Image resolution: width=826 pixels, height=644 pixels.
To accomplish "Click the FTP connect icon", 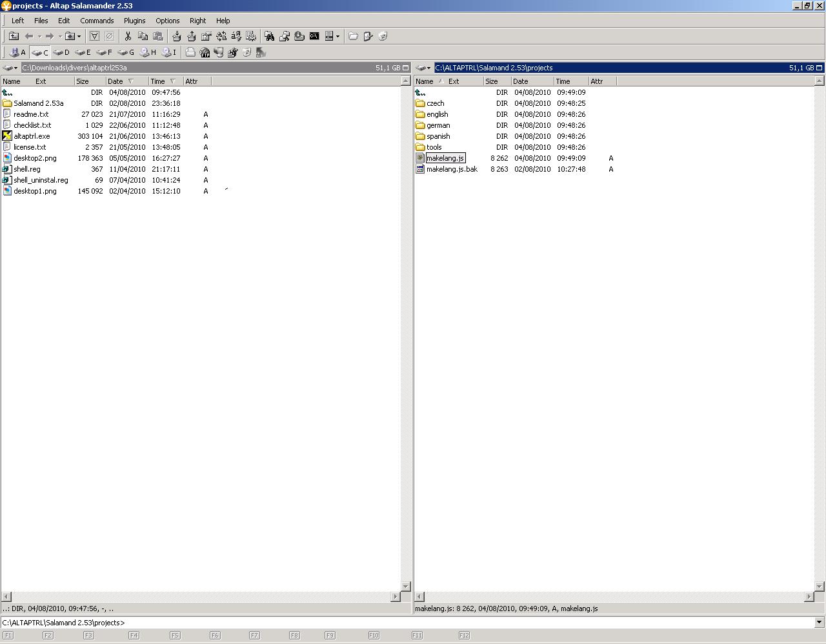I will pyautogui.click(x=205, y=52).
